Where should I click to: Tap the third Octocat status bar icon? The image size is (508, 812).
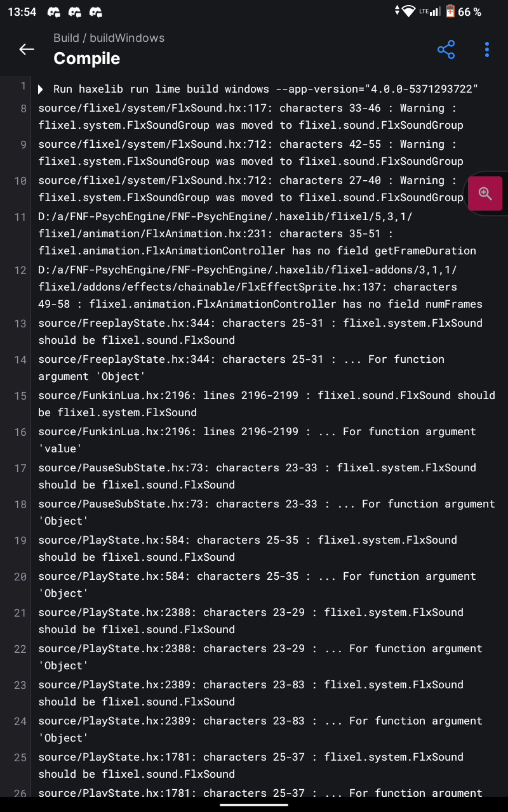point(97,11)
